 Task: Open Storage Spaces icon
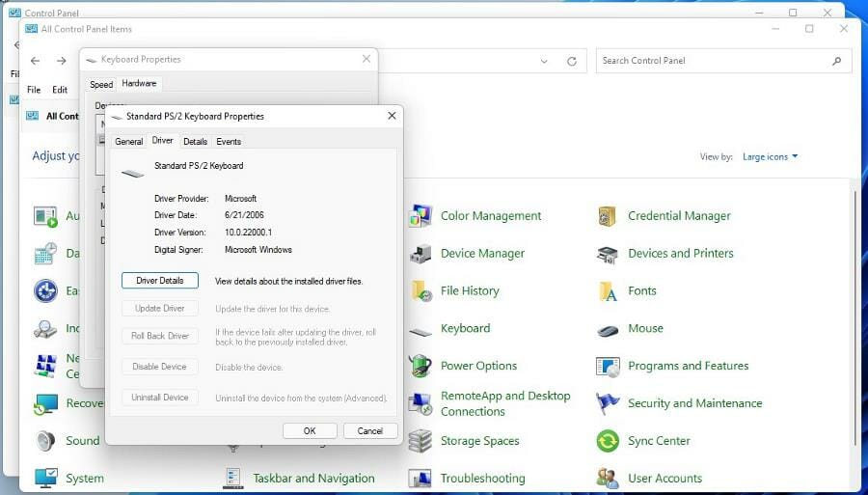point(420,441)
